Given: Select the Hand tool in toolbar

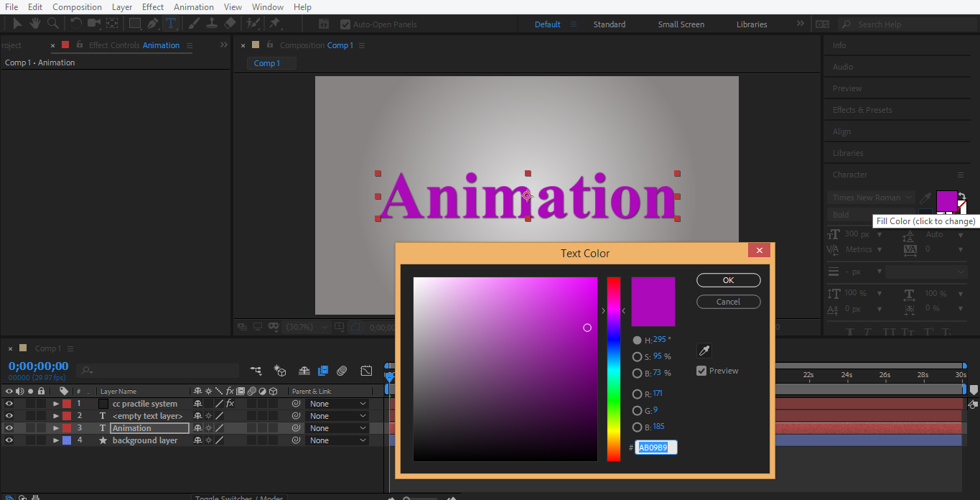Looking at the screenshot, I should coord(34,24).
